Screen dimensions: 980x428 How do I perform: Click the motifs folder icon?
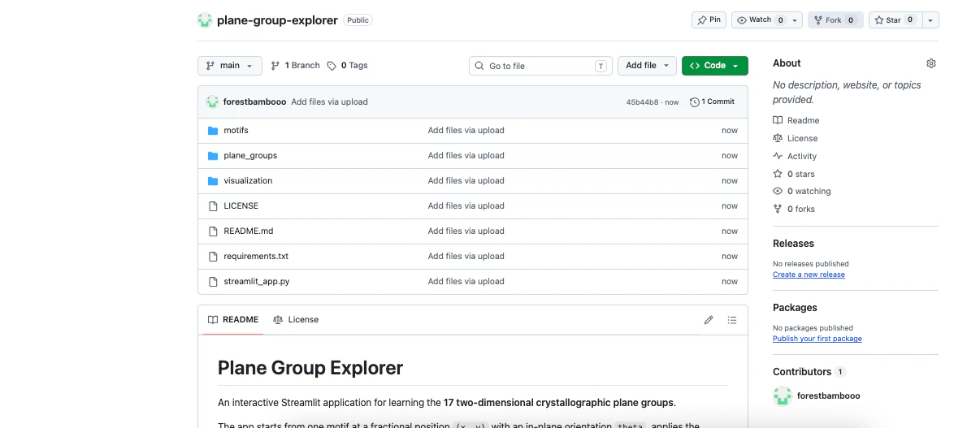point(213,131)
